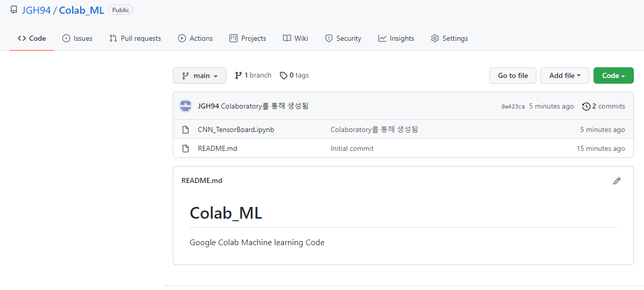The width and height of the screenshot is (644, 290).
Task: Open README.md in the file list
Action: [x=217, y=148]
